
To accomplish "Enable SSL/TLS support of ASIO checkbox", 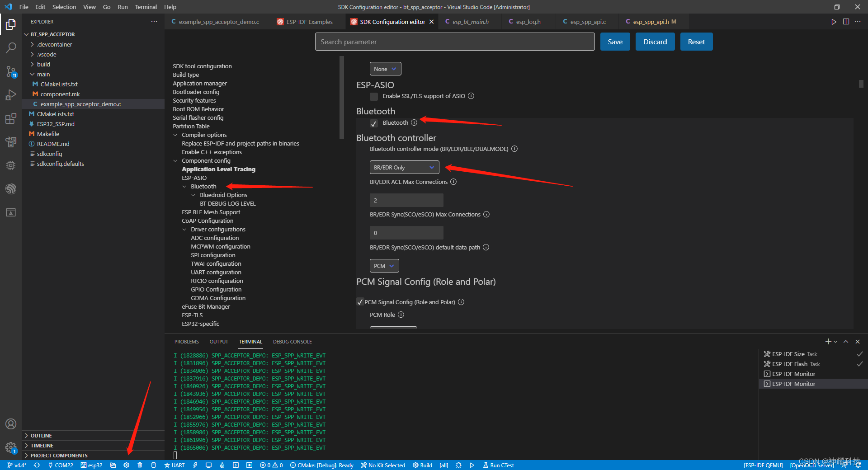I will (374, 96).
